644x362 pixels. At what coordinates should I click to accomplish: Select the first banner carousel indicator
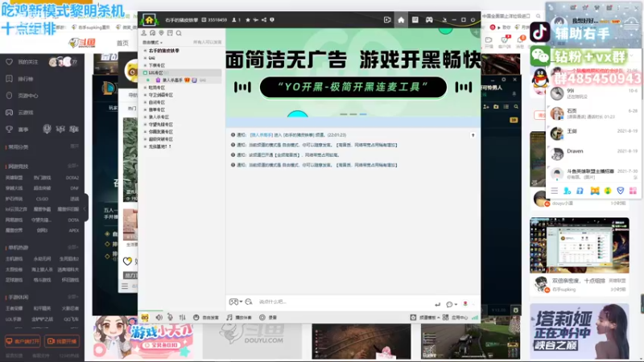click(344, 114)
